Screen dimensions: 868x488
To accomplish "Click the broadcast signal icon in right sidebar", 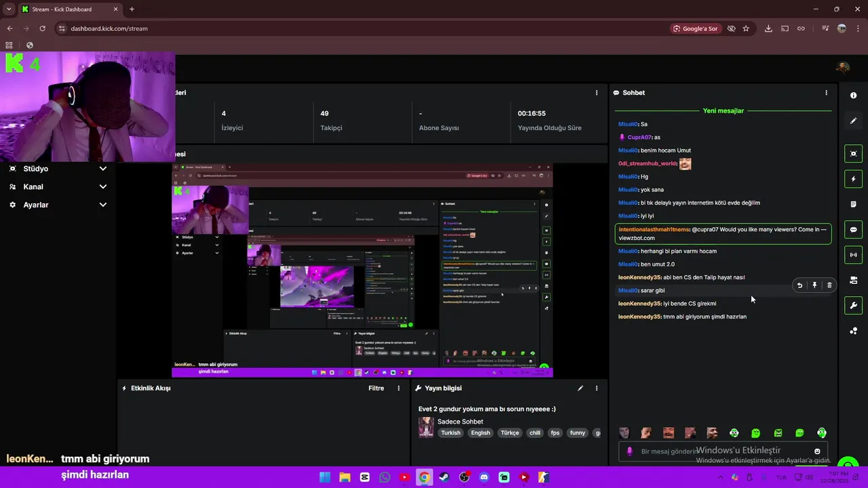I will pyautogui.click(x=853, y=255).
